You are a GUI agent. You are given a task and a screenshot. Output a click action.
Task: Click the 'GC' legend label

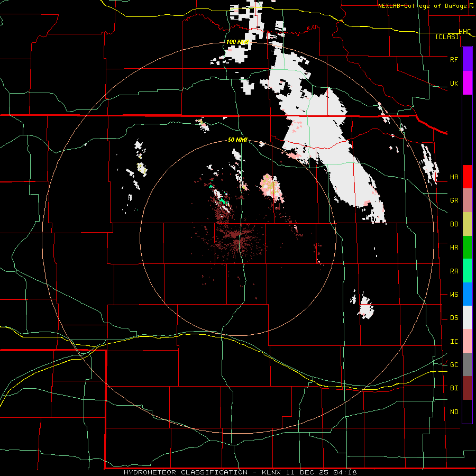click(x=454, y=365)
